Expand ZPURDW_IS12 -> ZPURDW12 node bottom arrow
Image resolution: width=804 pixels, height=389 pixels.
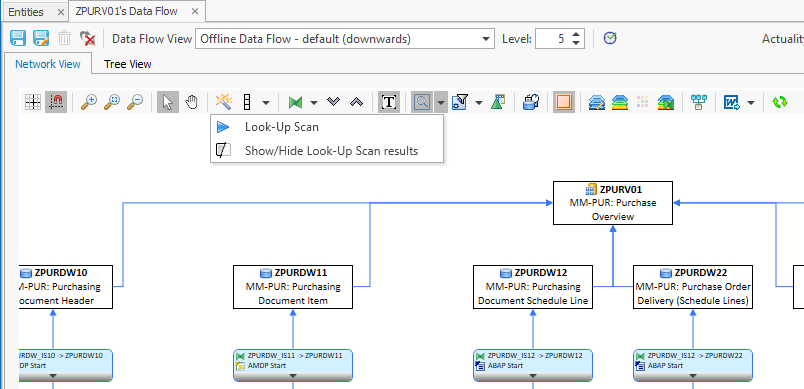click(x=533, y=376)
